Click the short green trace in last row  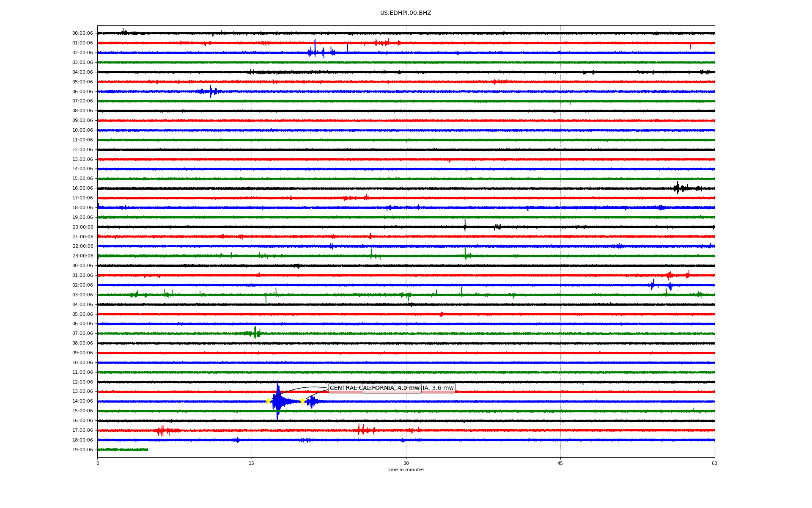[x=123, y=450]
